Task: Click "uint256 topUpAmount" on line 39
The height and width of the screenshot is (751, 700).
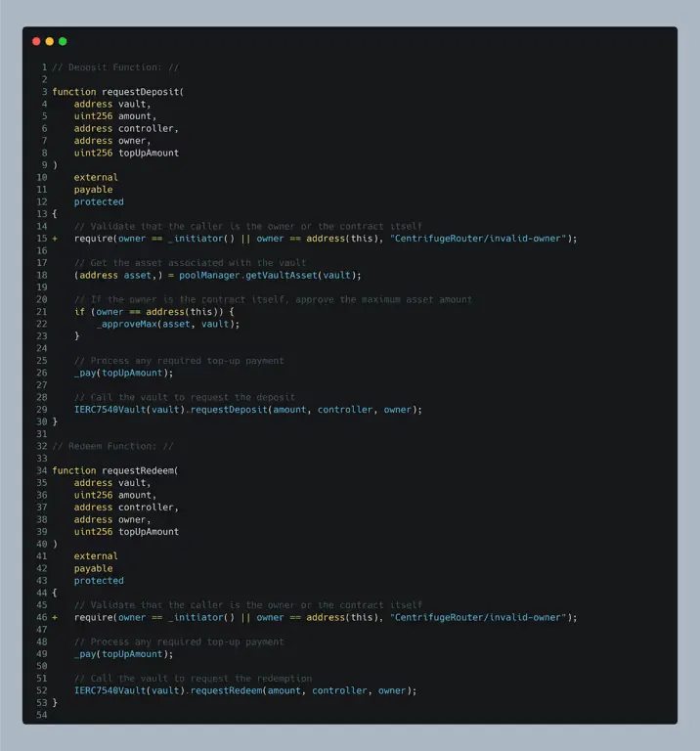Action: click(x=126, y=532)
